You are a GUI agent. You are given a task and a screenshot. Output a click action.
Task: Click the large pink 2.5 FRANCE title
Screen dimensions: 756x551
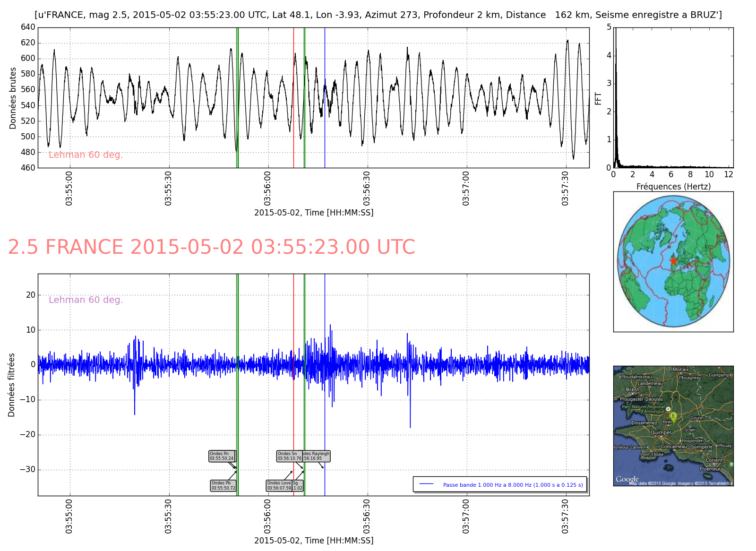211,247
